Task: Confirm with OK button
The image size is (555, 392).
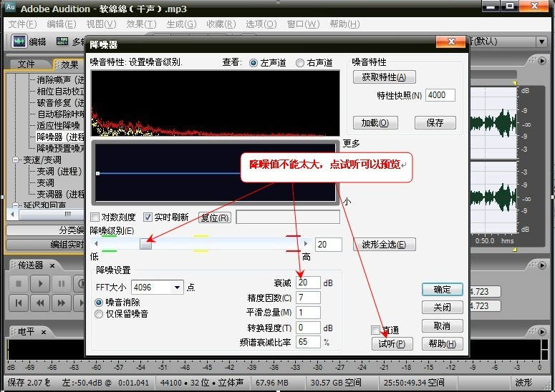Action: [442, 290]
